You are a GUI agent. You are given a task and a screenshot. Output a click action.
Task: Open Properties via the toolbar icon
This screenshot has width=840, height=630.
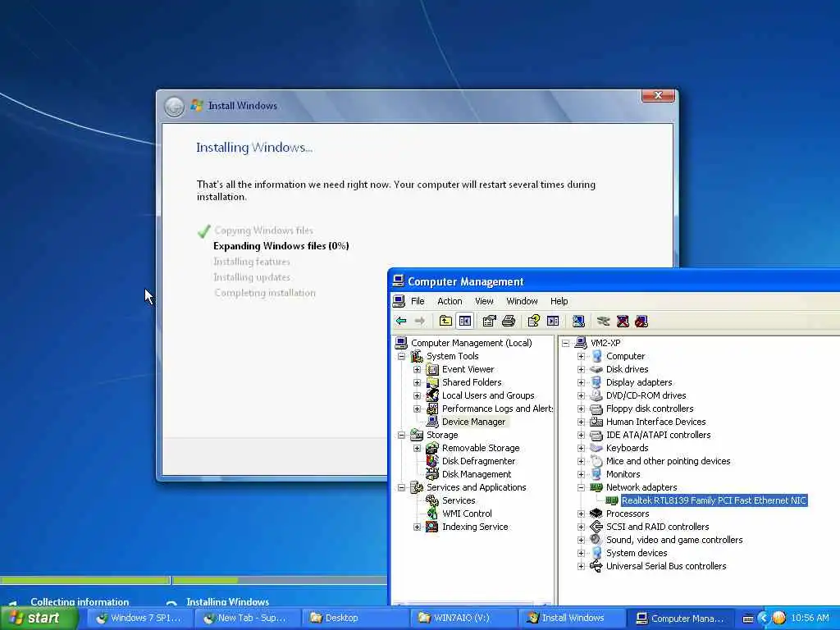pyautogui.click(x=489, y=321)
